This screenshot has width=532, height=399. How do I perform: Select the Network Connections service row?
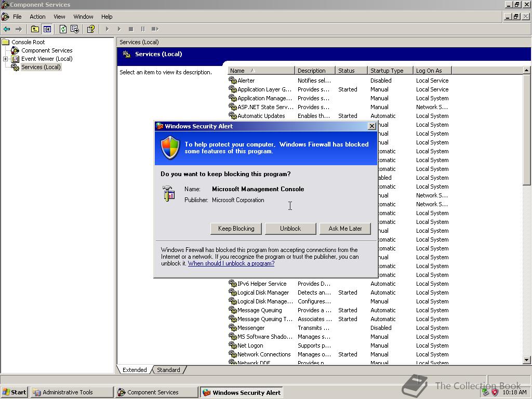tap(339, 354)
